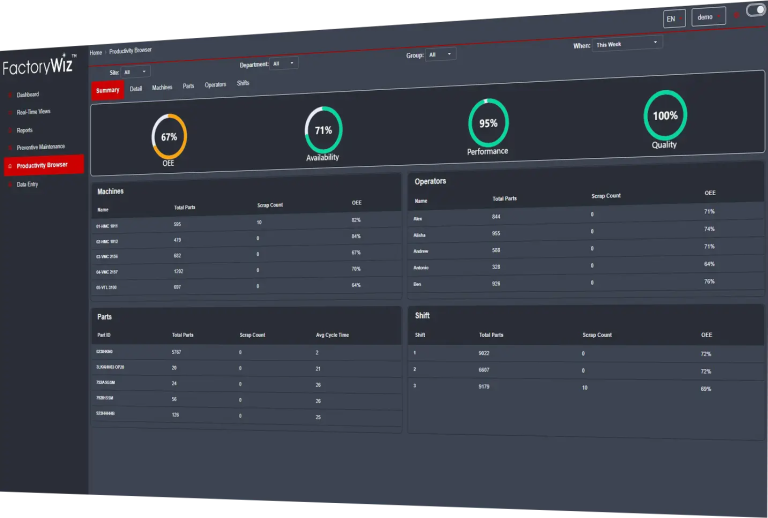Open Preventive Maintenance in the sidebar
Viewport: 768px width, 518px height.
(41, 147)
